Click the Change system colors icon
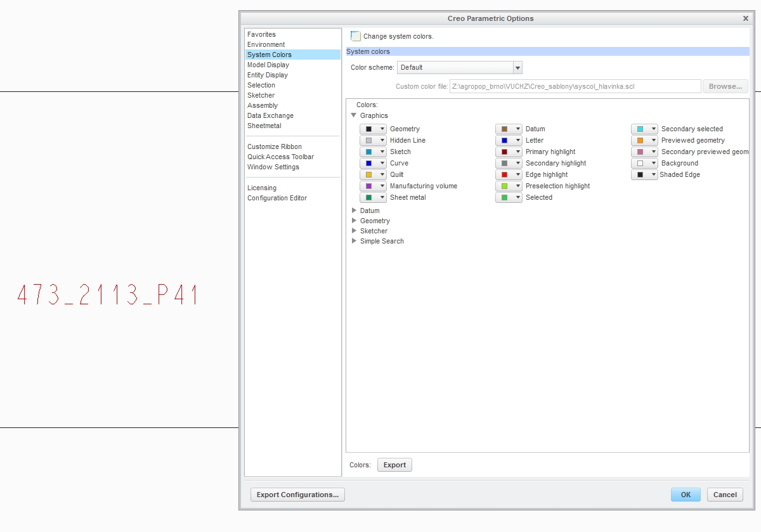This screenshot has height=532, width=761. pos(356,36)
